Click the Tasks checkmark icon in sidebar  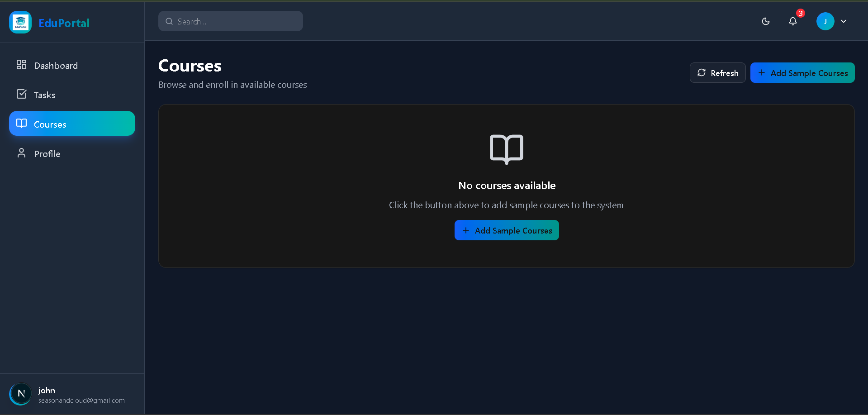tap(21, 94)
